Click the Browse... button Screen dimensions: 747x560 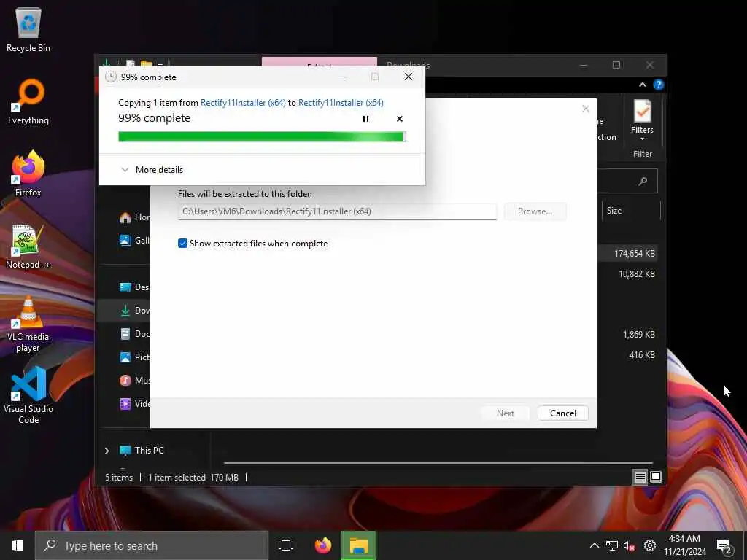click(535, 211)
